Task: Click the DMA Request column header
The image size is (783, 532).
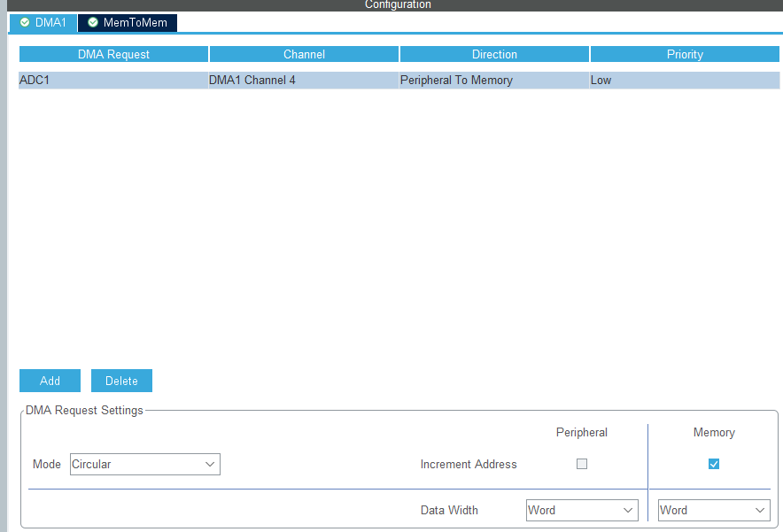Action: tap(113, 53)
